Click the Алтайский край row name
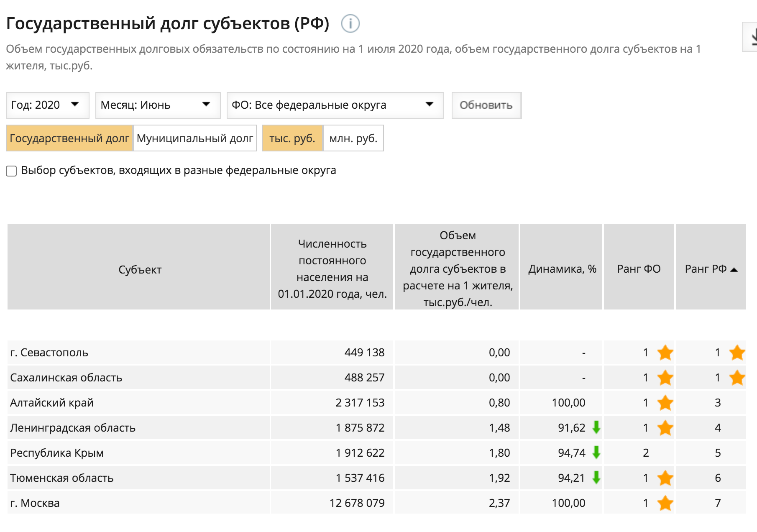 click(x=52, y=403)
